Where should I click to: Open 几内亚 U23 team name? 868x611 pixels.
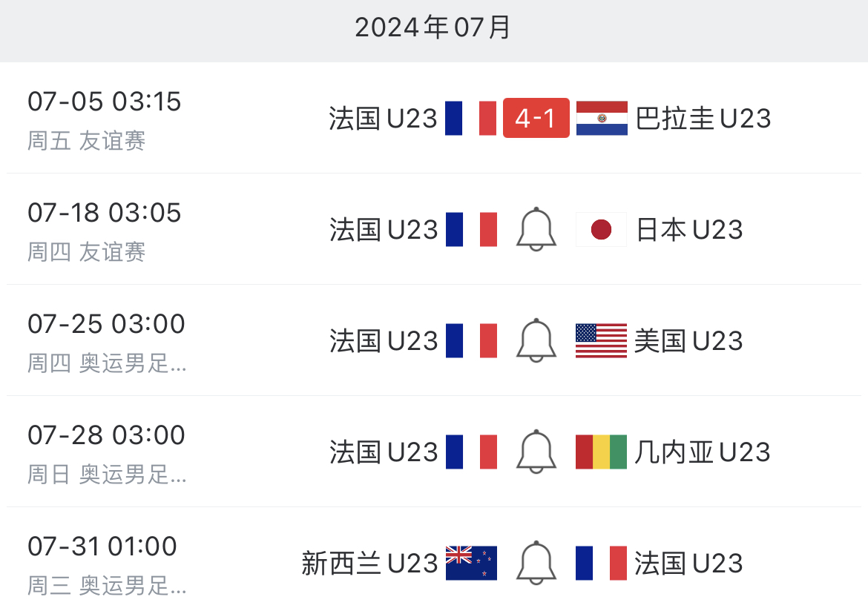click(x=703, y=452)
